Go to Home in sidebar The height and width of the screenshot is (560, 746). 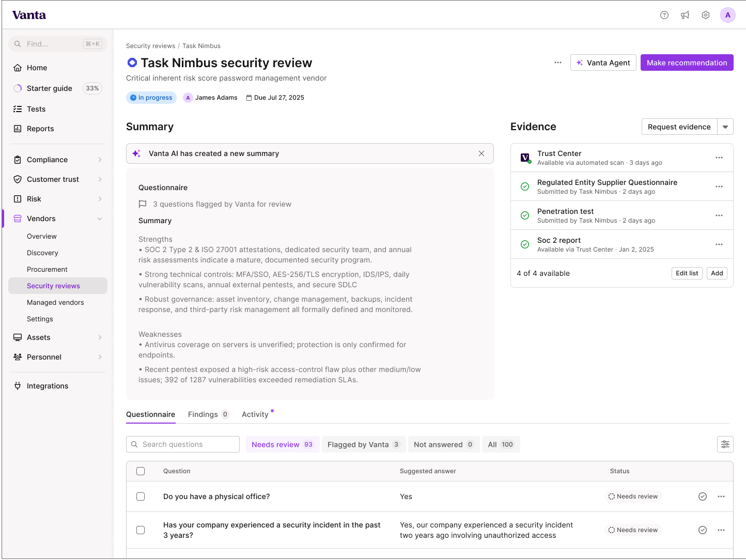tap(58, 68)
